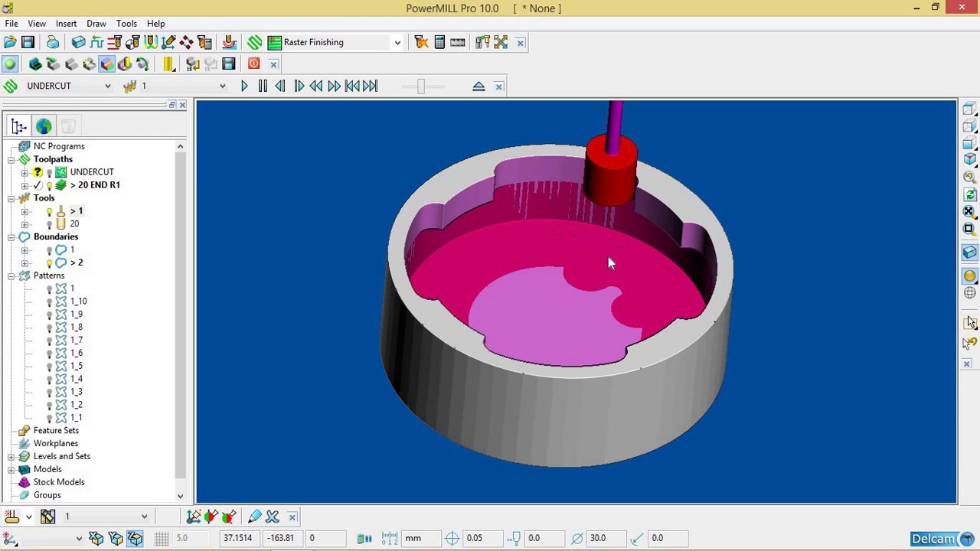Image resolution: width=980 pixels, height=551 pixels.
Task: Open project folder icon in main toolbar
Action: 10,42
